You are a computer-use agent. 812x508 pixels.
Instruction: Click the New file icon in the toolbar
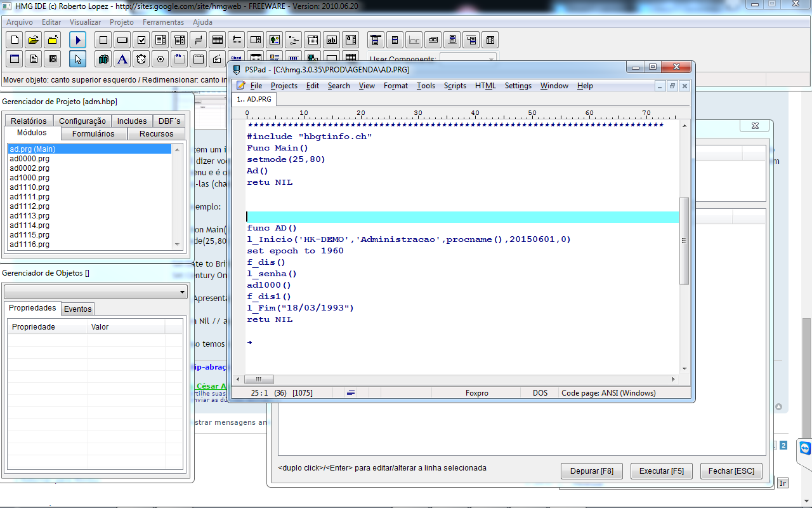[15, 40]
